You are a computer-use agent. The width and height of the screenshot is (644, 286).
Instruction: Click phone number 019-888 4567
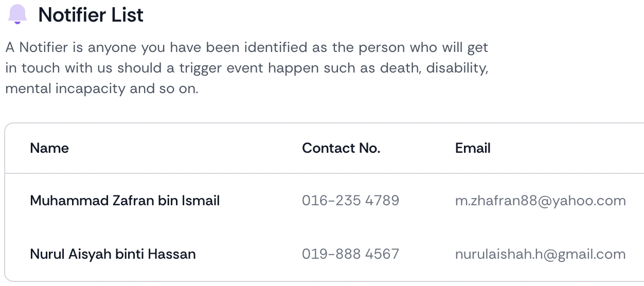351,254
